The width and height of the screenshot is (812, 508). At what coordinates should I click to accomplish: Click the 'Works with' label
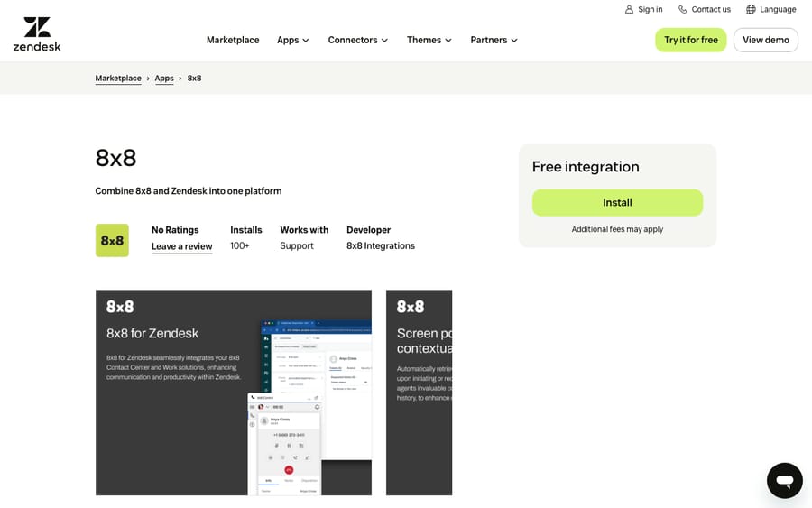point(304,230)
